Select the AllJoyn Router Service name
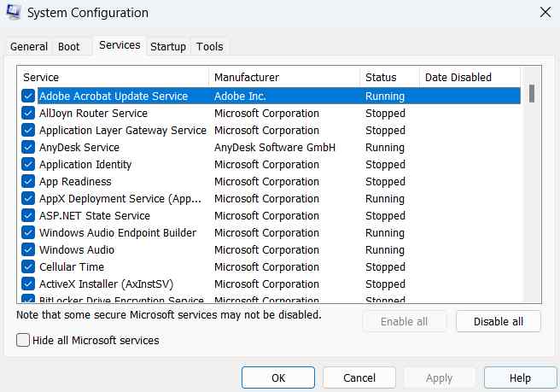 point(93,114)
